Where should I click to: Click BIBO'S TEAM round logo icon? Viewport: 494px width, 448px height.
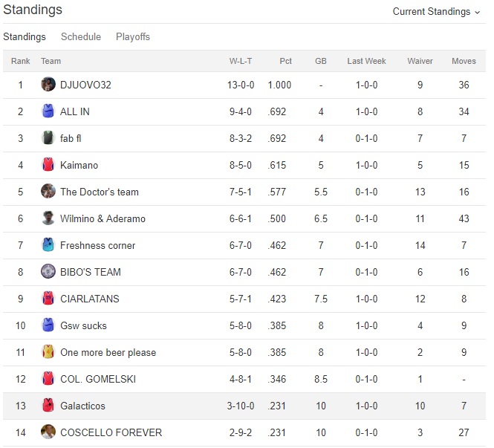(x=48, y=272)
